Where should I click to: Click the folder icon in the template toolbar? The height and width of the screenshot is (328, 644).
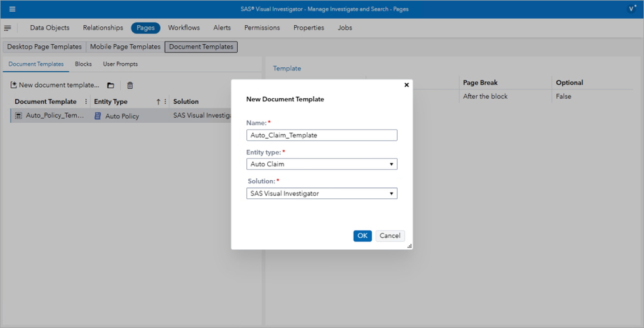click(110, 85)
